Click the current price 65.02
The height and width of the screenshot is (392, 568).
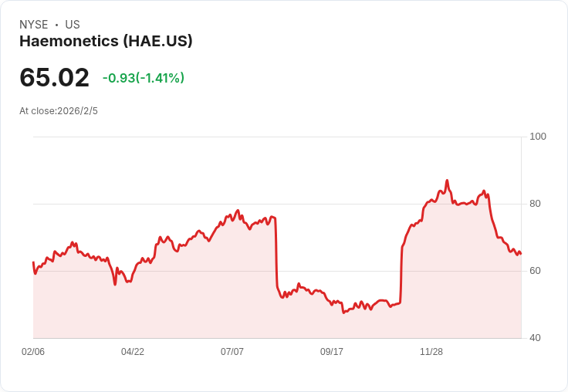[x=54, y=78]
